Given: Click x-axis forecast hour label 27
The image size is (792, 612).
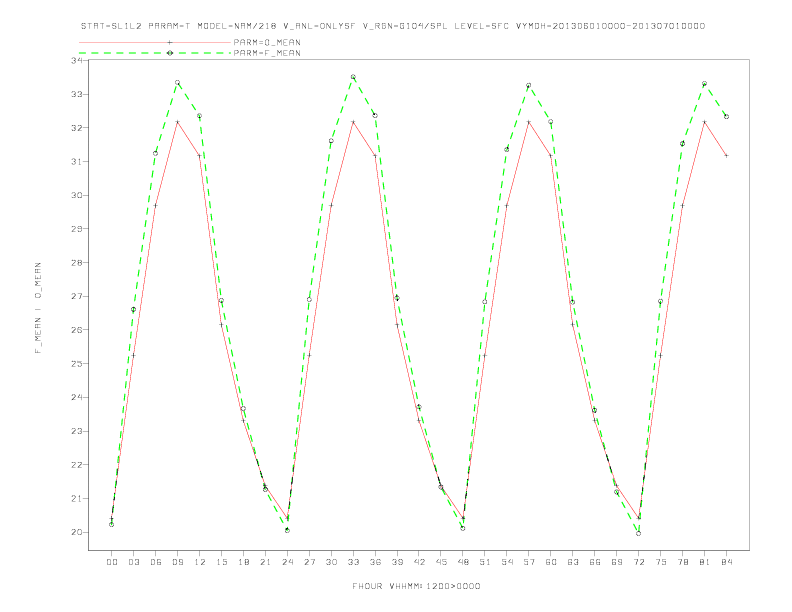Looking at the screenshot, I should click(309, 562).
